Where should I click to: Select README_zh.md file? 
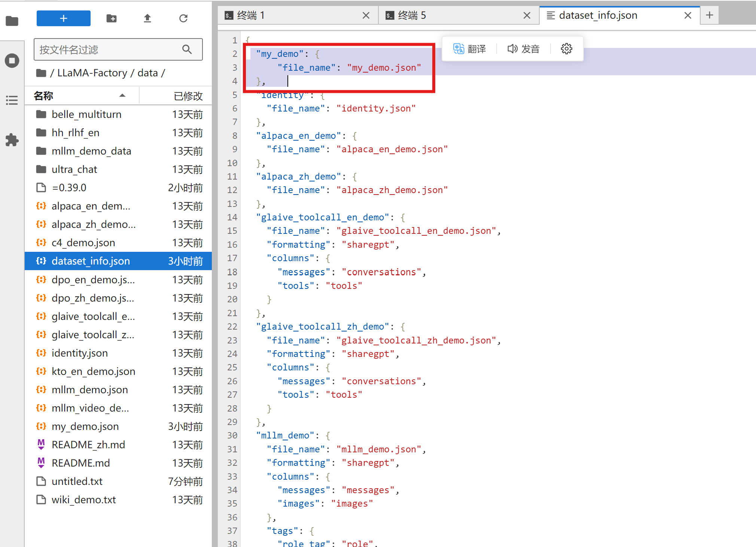[118, 445]
